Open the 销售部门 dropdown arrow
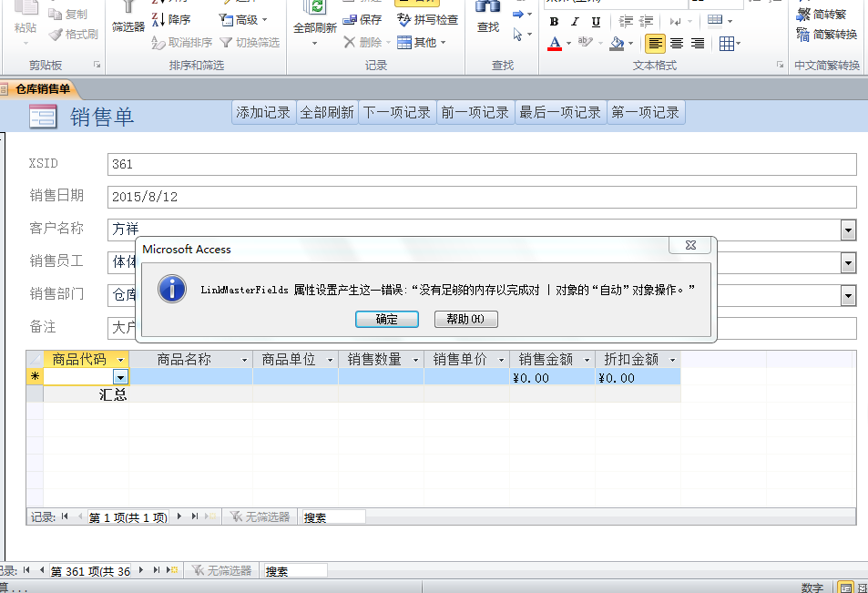This screenshot has height=593, width=868. coord(848,295)
